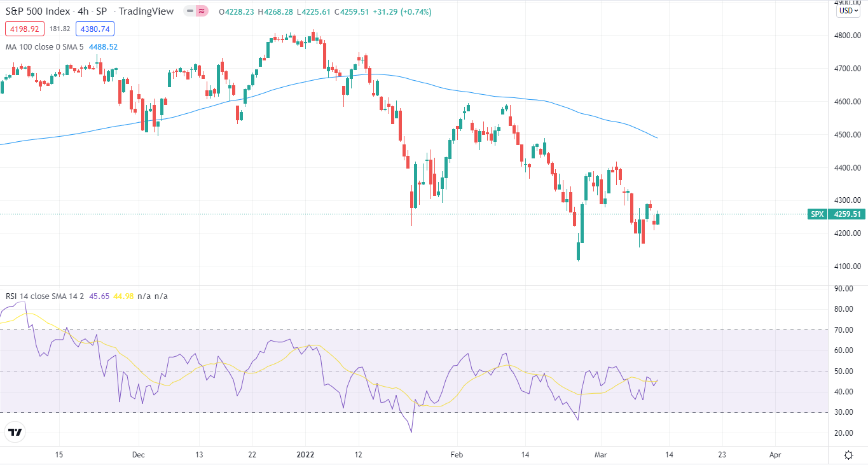The width and height of the screenshot is (868, 465).
Task: Click the 4h interval label in the title
Action: point(83,11)
